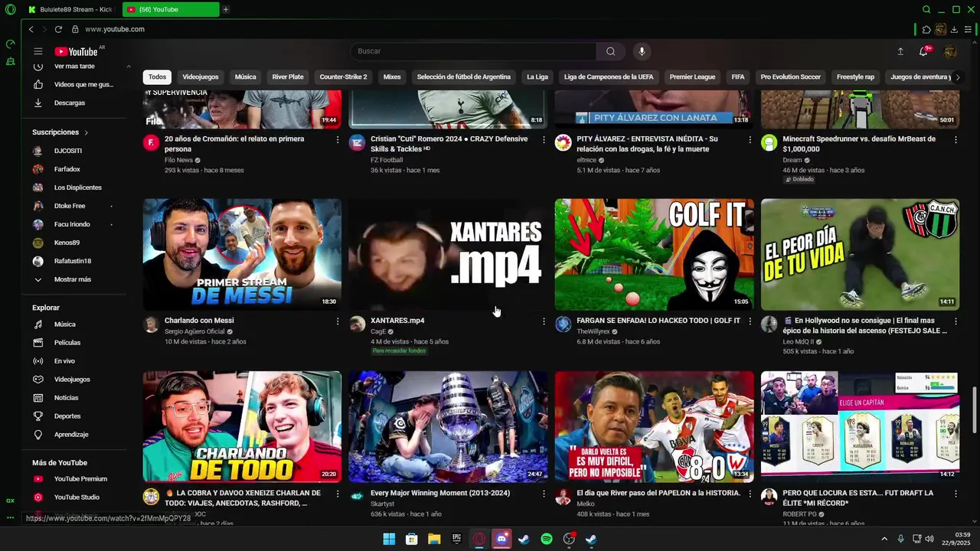
Task: Start voice search with microphone icon
Action: pos(642,51)
